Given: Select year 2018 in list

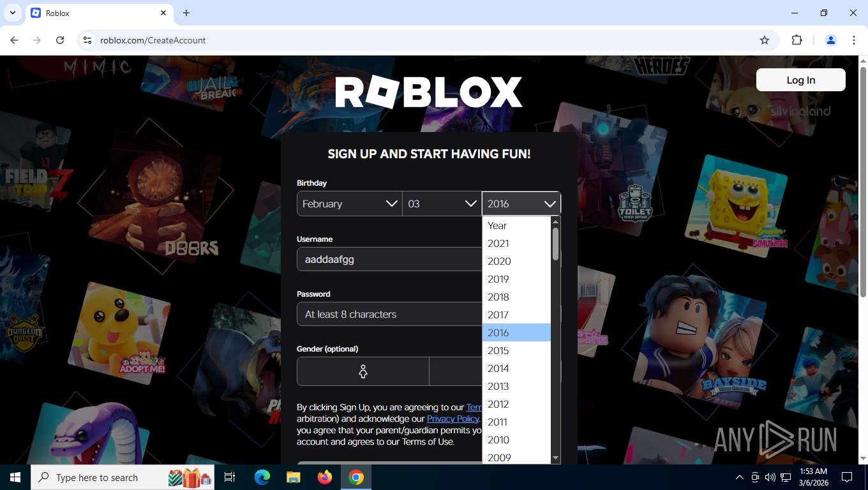Looking at the screenshot, I should pos(516,297).
